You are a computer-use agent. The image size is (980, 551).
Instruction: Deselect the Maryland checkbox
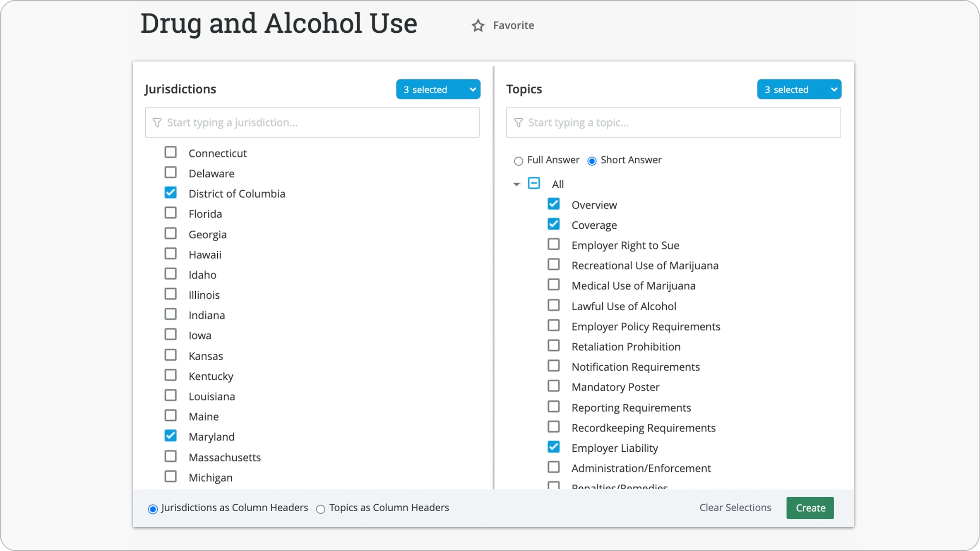pos(170,435)
